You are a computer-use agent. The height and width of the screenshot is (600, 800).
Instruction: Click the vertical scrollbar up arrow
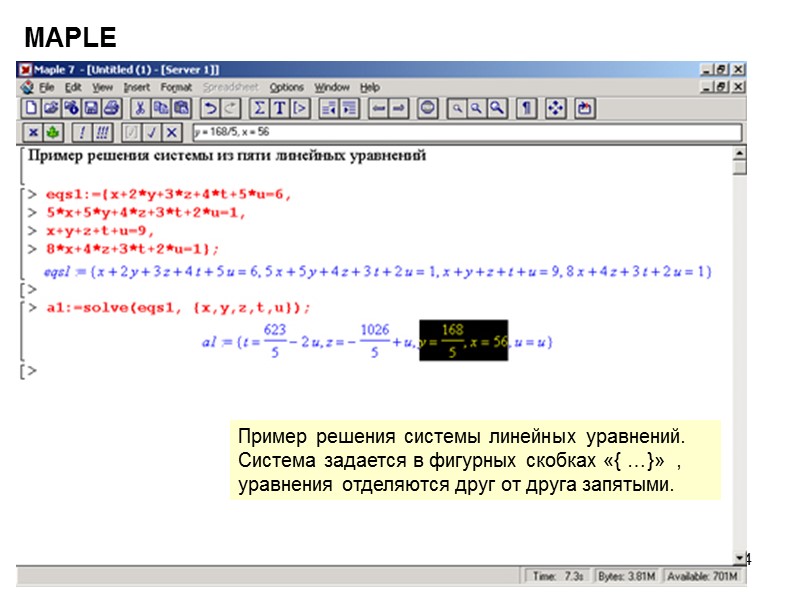[739, 153]
